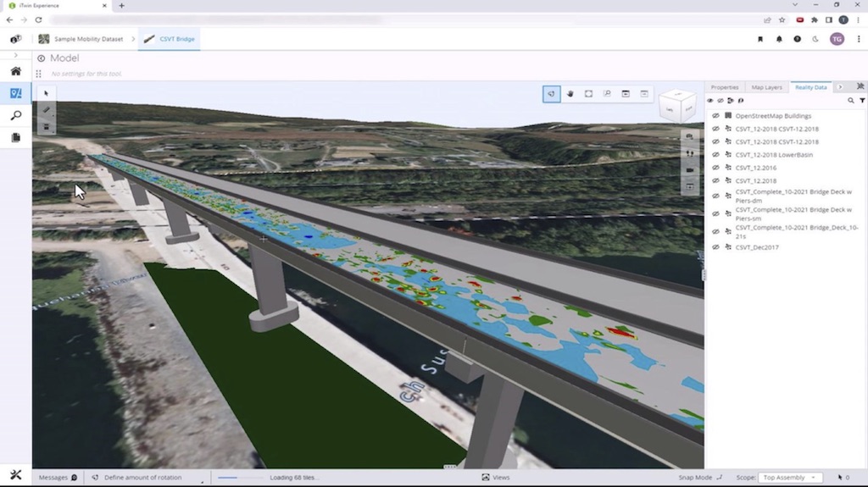Select the Rotate view tool
The image size is (868, 487).
tap(551, 94)
